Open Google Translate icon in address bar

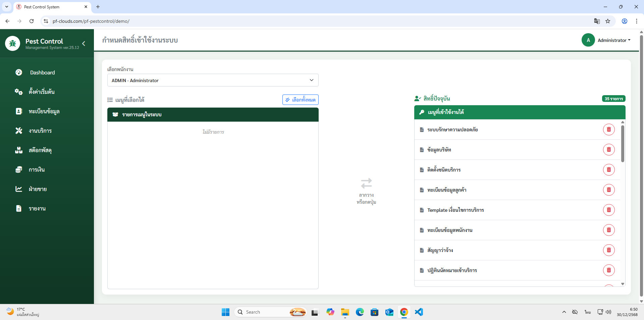[597, 21]
